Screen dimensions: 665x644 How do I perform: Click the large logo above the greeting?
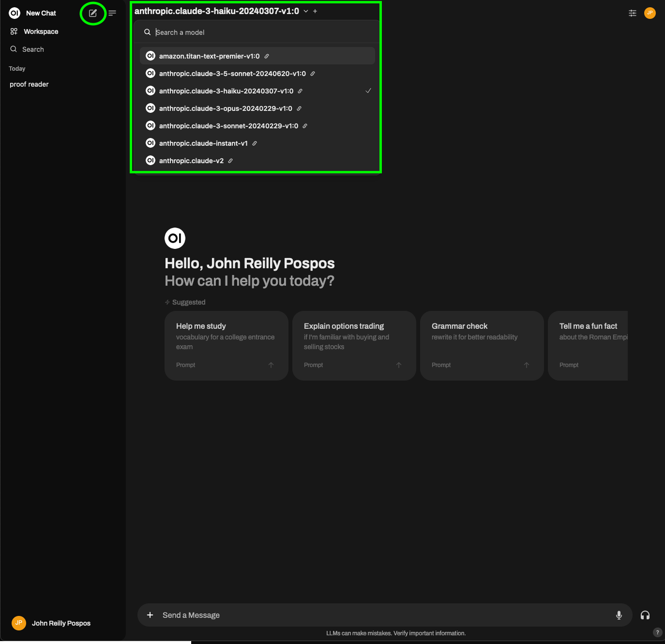click(175, 238)
